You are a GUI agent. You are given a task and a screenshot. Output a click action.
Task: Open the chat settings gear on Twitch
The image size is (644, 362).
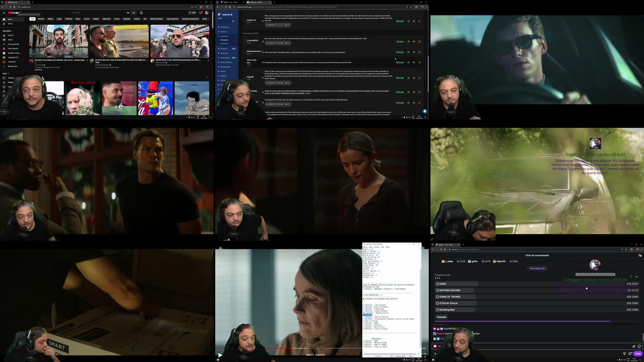[630, 353]
